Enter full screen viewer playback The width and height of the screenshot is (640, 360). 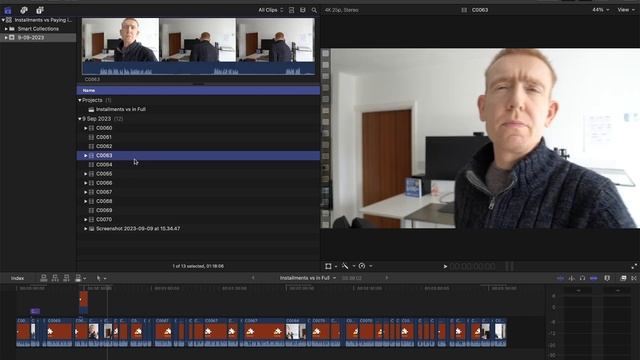point(634,266)
